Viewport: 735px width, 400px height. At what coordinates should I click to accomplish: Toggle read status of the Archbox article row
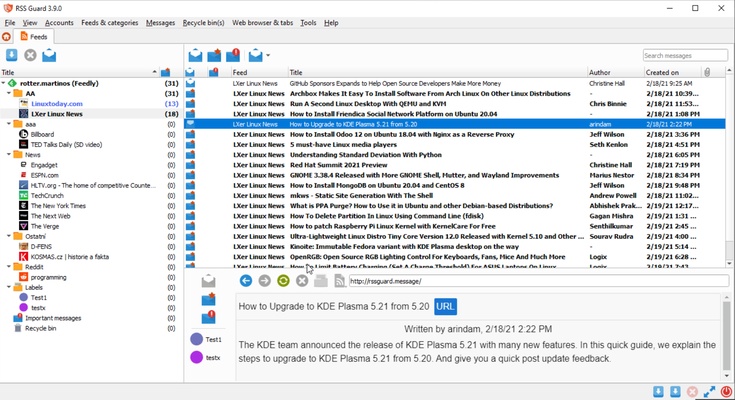pos(191,93)
